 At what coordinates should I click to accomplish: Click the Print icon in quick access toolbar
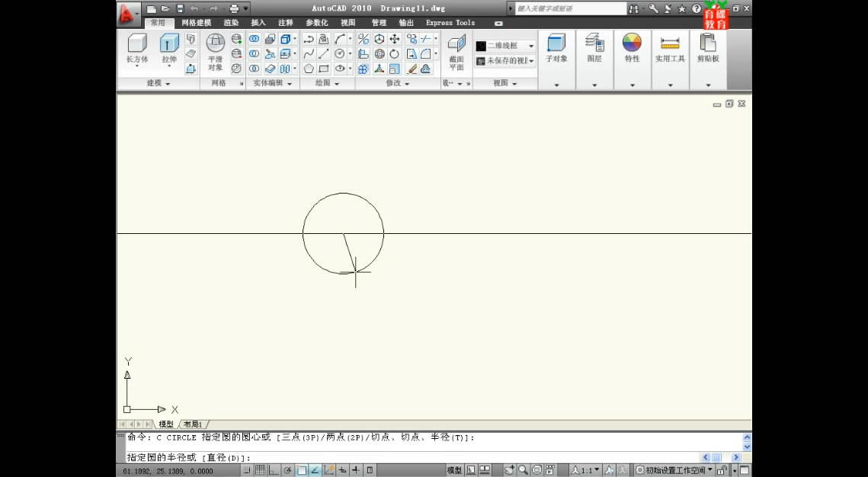pyautogui.click(x=234, y=8)
